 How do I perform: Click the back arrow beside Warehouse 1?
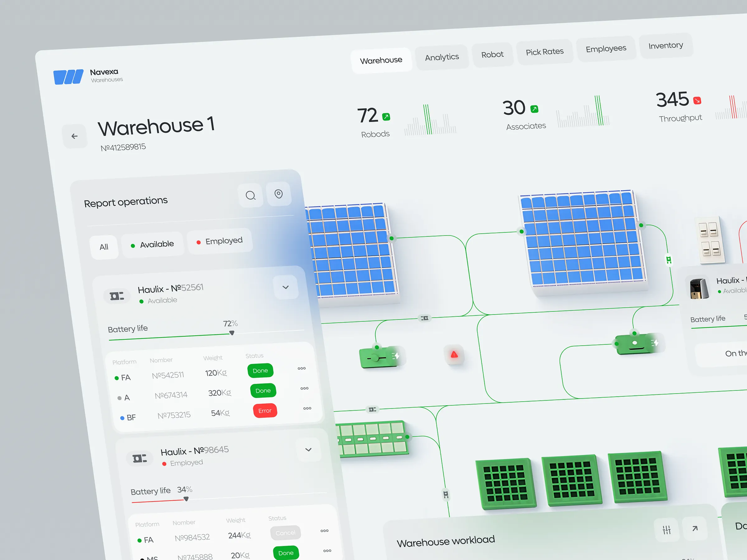click(x=75, y=136)
